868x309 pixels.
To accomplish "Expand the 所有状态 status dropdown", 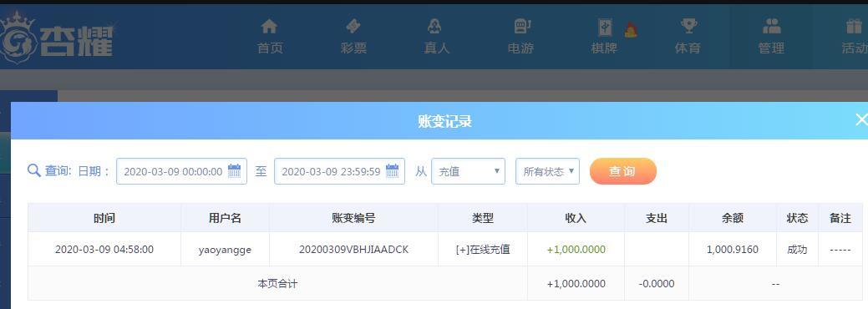I will coord(547,171).
